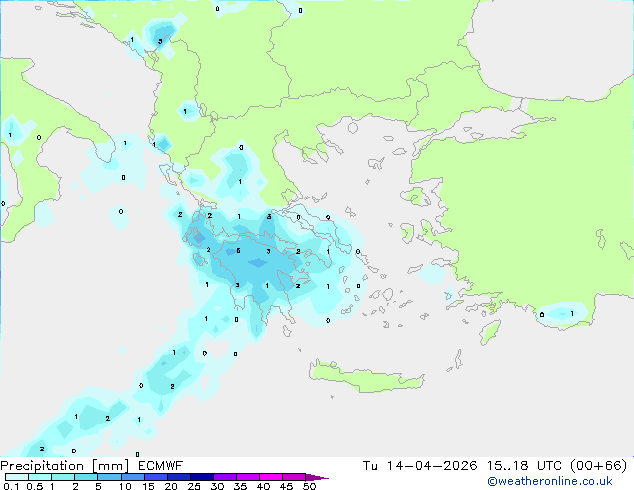Pick the blue swatch between 10 and 15
Image resolution: width=634 pixels, height=490 pixels.
point(133,477)
